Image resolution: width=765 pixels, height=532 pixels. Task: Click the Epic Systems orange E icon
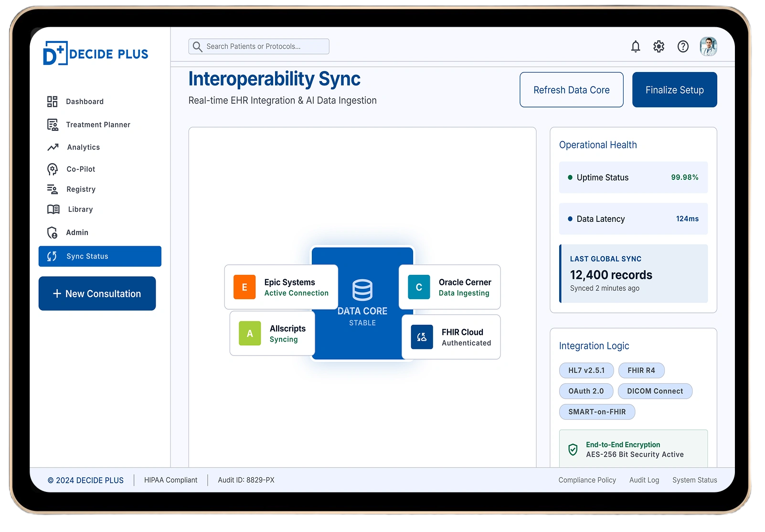pyautogui.click(x=244, y=287)
